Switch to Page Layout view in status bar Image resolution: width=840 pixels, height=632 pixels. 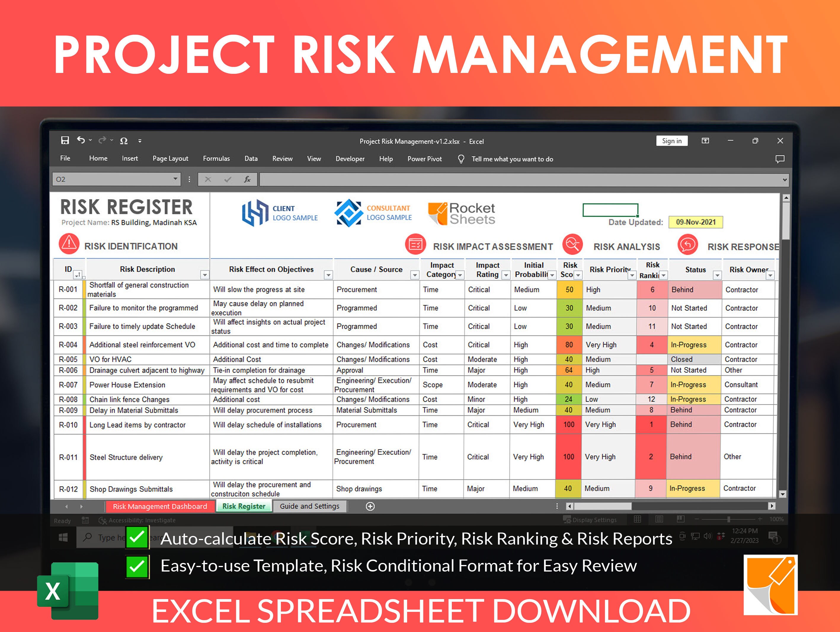tap(659, 520)
